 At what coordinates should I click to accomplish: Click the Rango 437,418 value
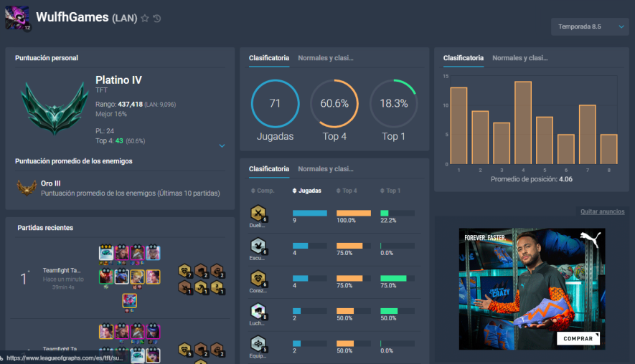click(x=130, y=105)
